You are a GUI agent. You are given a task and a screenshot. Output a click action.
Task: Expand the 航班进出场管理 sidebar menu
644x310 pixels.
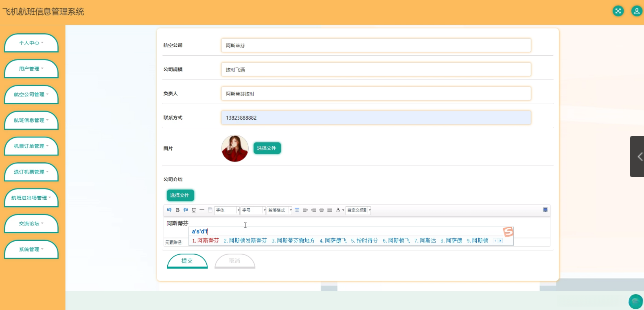tap(31, 198)
